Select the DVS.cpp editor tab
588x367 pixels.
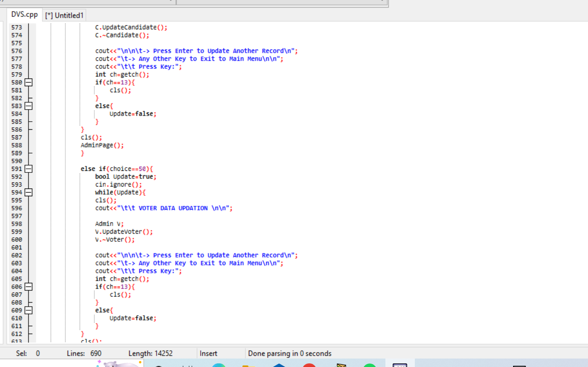(x=24, y=14)
